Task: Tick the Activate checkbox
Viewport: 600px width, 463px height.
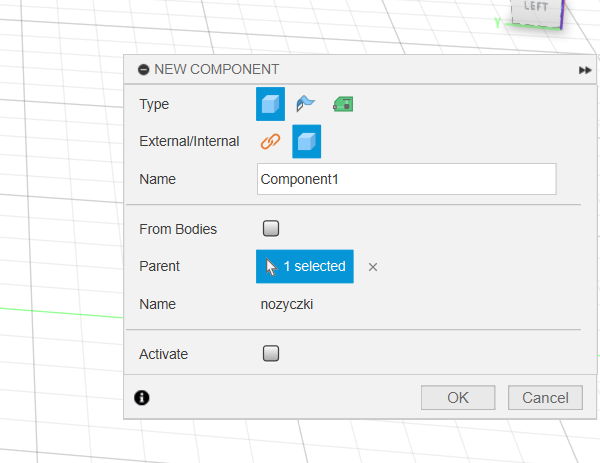Action: [270, 354]
